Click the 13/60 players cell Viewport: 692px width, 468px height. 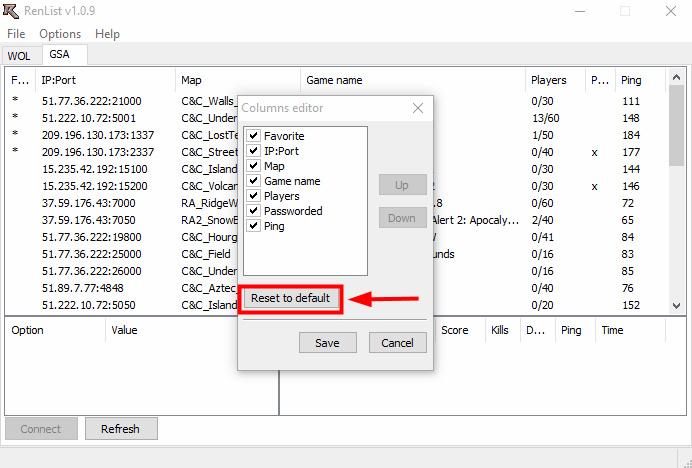(x=545, y=118)
